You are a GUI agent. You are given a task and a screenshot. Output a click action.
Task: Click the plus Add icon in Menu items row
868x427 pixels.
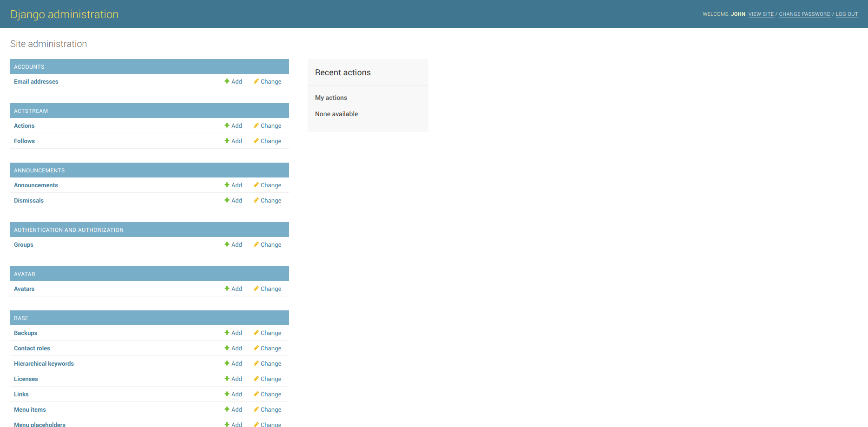pos(227,409)
